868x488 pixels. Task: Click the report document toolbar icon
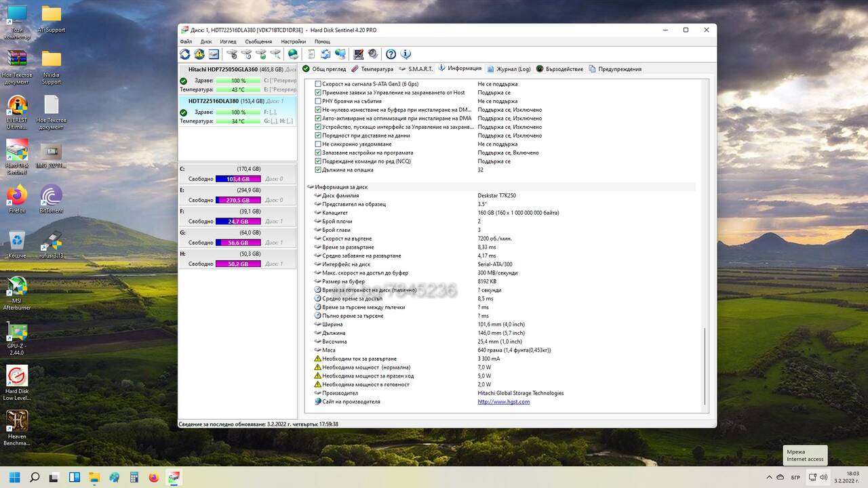click(311, 54)
